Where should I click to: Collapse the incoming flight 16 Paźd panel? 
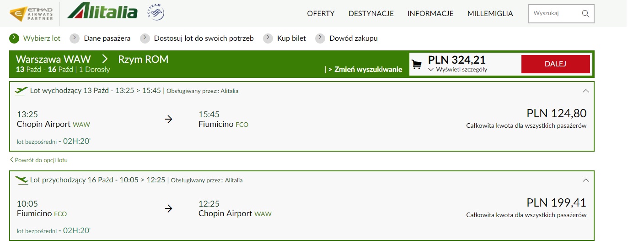tap(586, 180)
